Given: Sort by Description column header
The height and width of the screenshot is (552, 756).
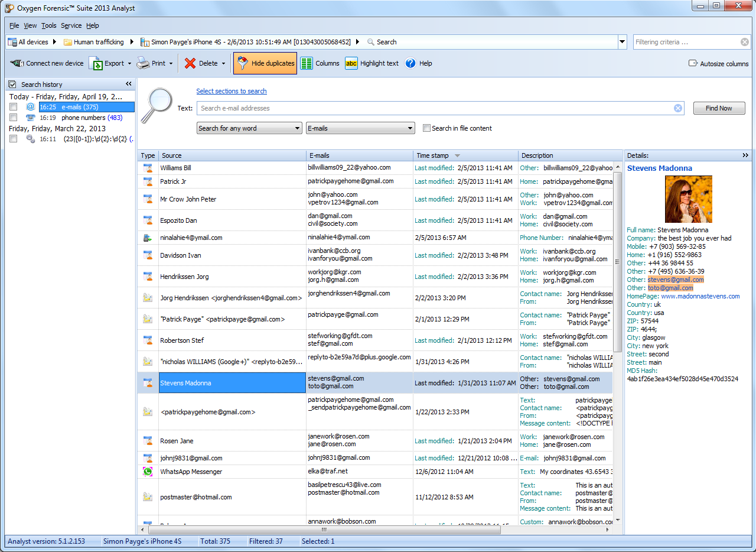Looking at the screenshot, I should [571, 155].
